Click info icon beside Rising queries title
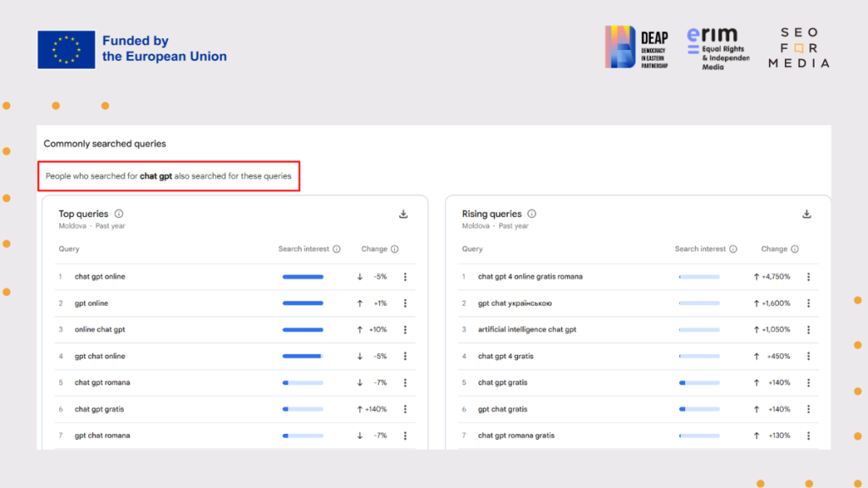The width and height of the screenshot is (868, 488). 531,214
